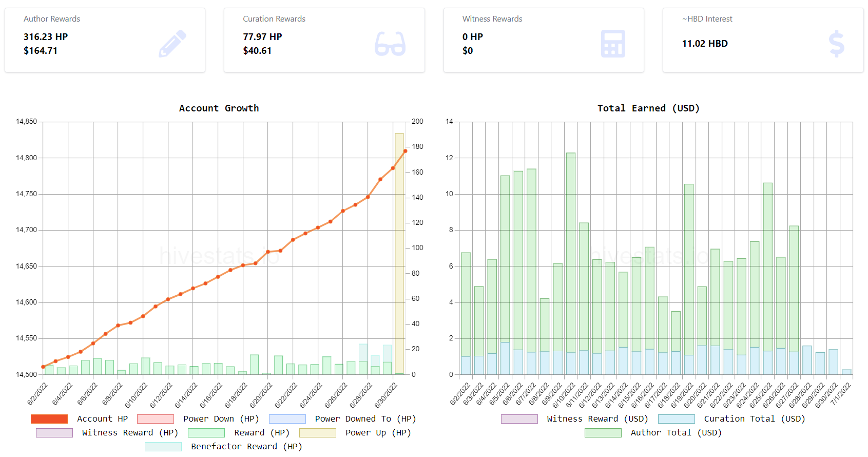868x457 pixels.
Task: Toggle the Account HP legend swatch
Action: point(49,419)
